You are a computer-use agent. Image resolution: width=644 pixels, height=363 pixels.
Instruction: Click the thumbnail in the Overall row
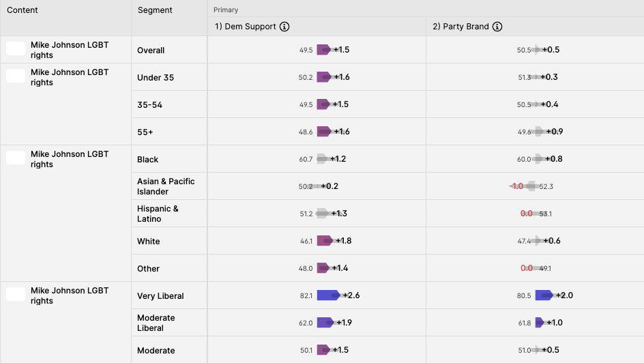coord(16,48)
